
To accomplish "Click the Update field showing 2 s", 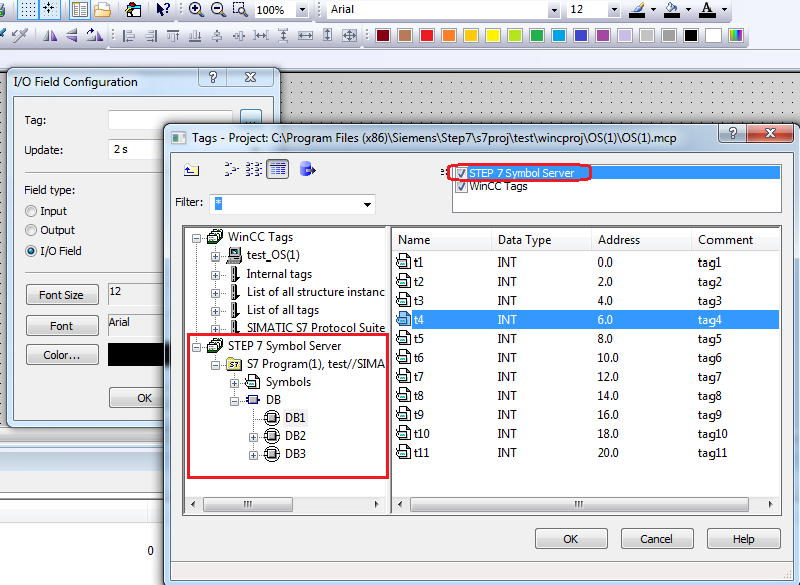I will (136, 150).
